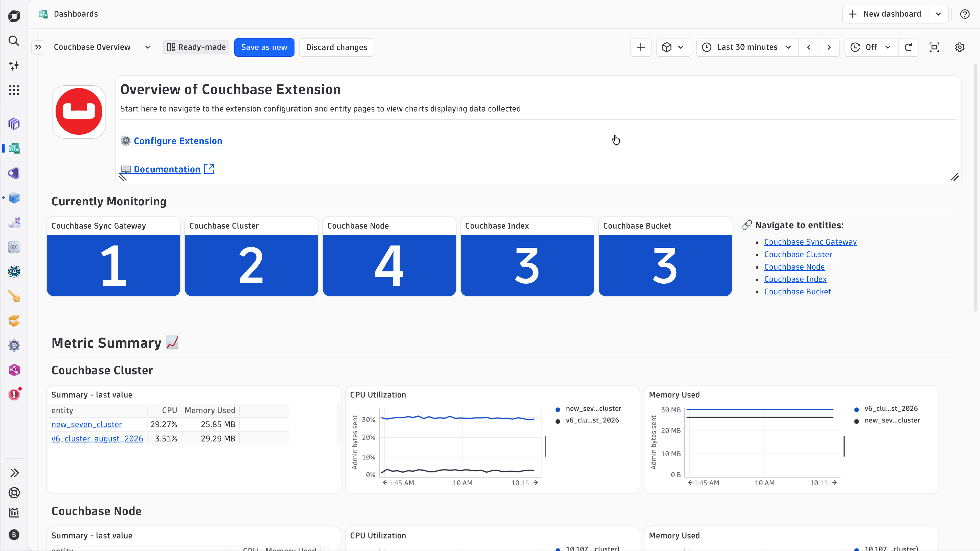Screen dimensions: 980x551
Task: Open the red alert problems app
Action: click(14, 394)
